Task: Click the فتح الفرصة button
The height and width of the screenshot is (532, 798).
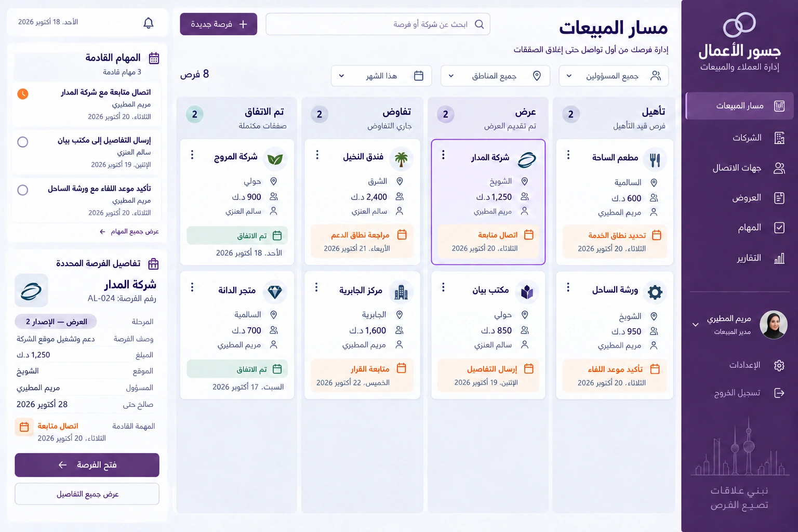Action: (x=87, y=465)
